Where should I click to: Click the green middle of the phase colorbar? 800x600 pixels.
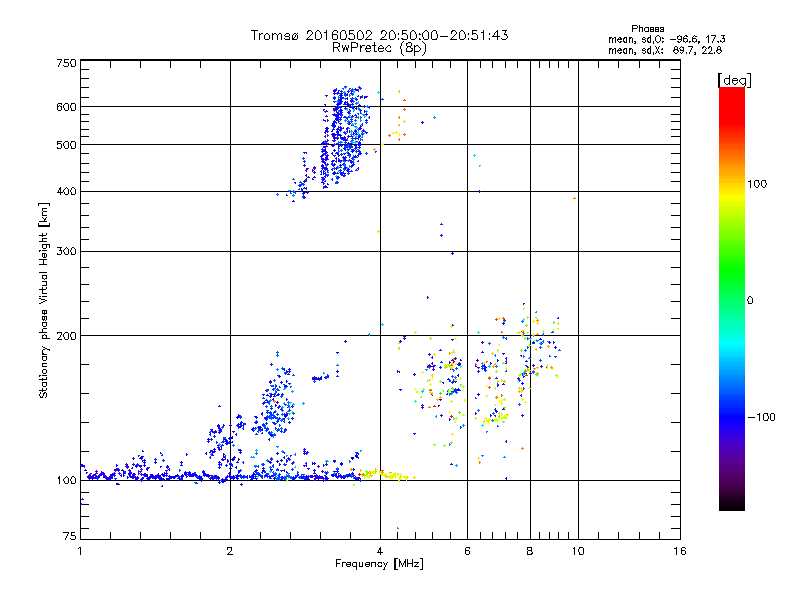pyautogui.click(x=732, y=270)
